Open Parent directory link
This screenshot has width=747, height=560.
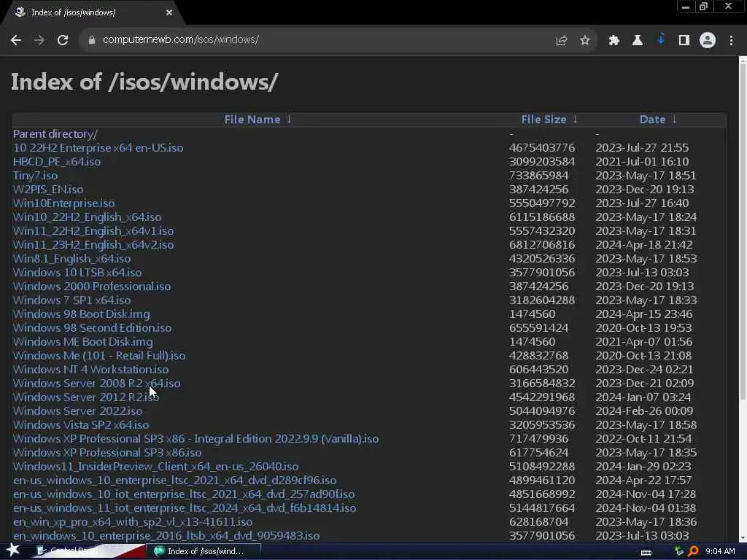[55, 134]
